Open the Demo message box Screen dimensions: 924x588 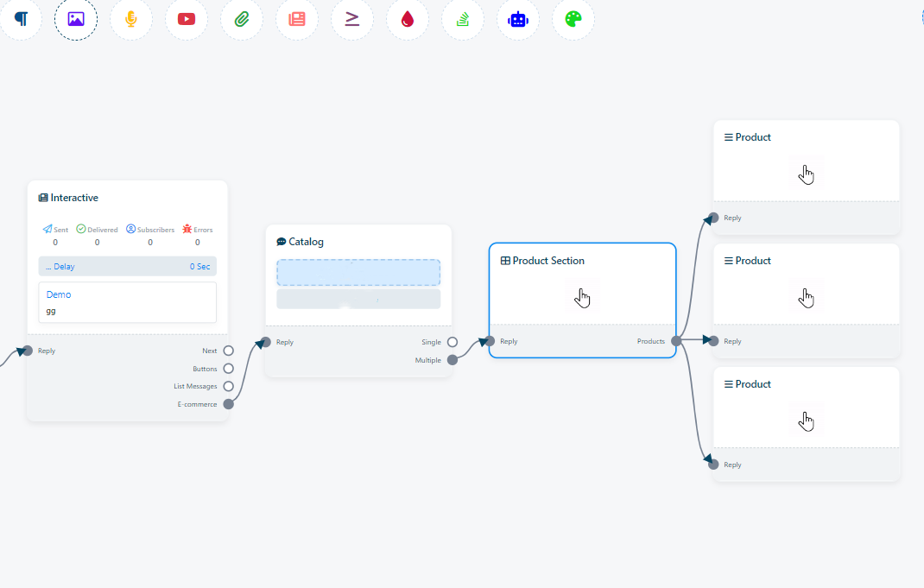127,302
